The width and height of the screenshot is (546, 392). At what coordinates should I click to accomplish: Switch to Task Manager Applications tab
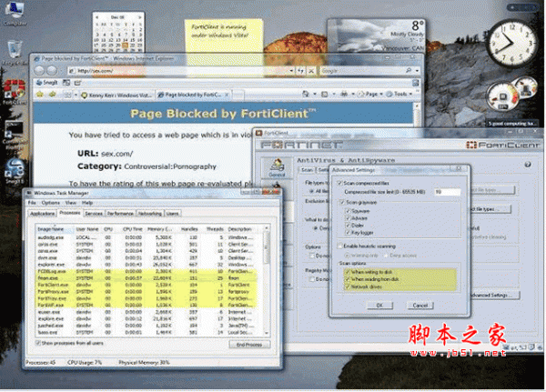pos(43,214)
